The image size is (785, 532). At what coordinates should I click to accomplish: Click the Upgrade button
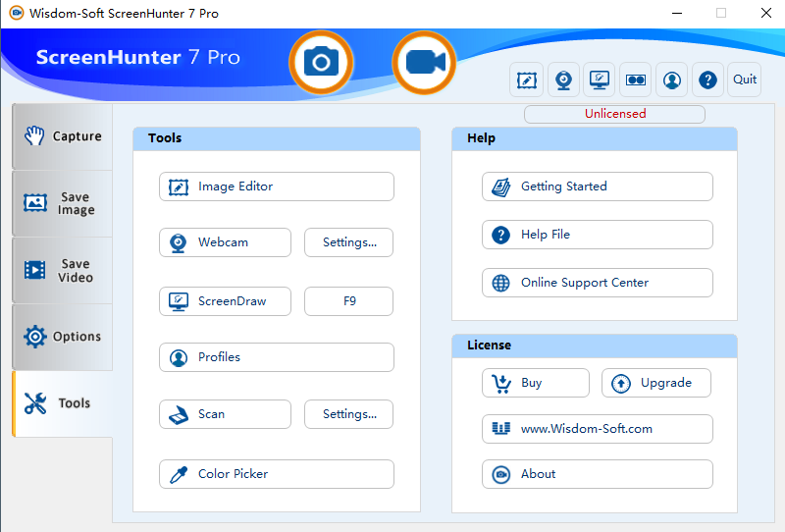tap(656, 383)
